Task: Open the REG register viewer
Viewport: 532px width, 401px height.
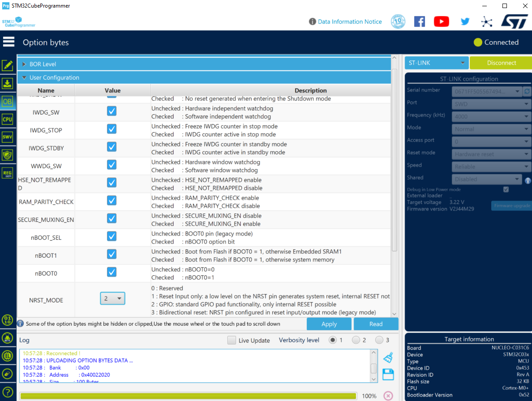Action: [7, 173]
